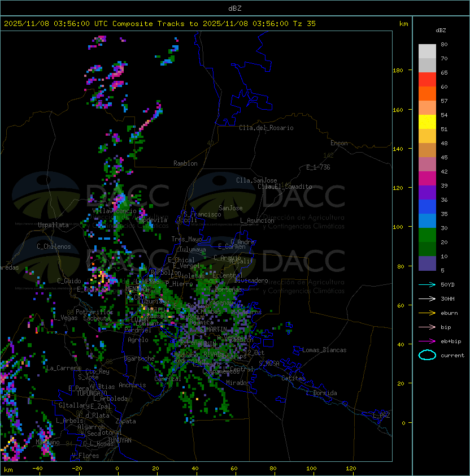
Task: Select the yellow eburn arrow symbol
Action: point(427,313)
